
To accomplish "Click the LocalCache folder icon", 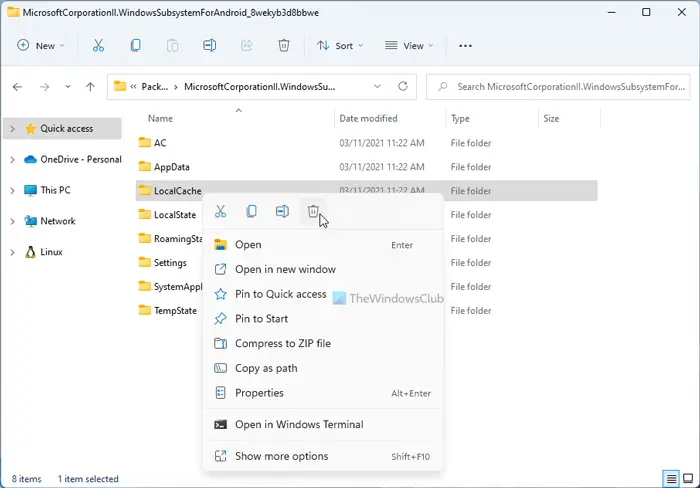I will pyautogui.click(x=145, y=190).
